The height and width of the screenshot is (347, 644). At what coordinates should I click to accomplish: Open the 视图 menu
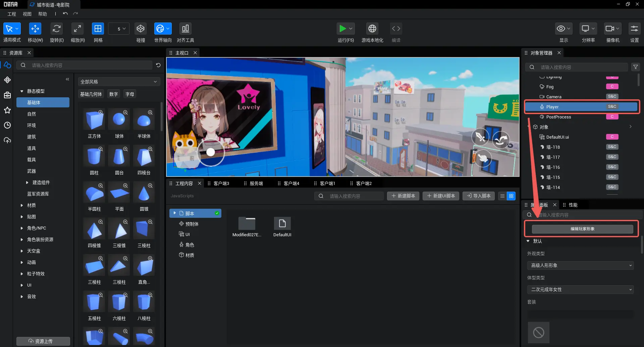27,14
